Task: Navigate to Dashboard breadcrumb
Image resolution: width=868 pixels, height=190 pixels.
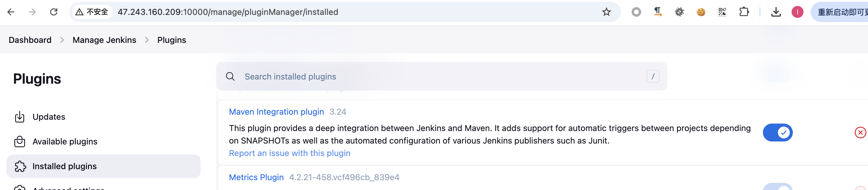Action: (30, 40)
